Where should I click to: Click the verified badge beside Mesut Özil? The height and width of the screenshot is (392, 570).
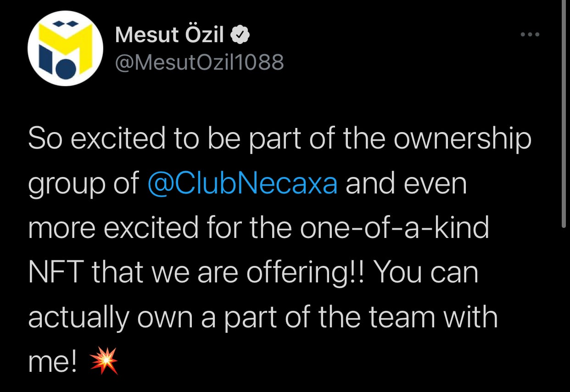click(240, 35)
